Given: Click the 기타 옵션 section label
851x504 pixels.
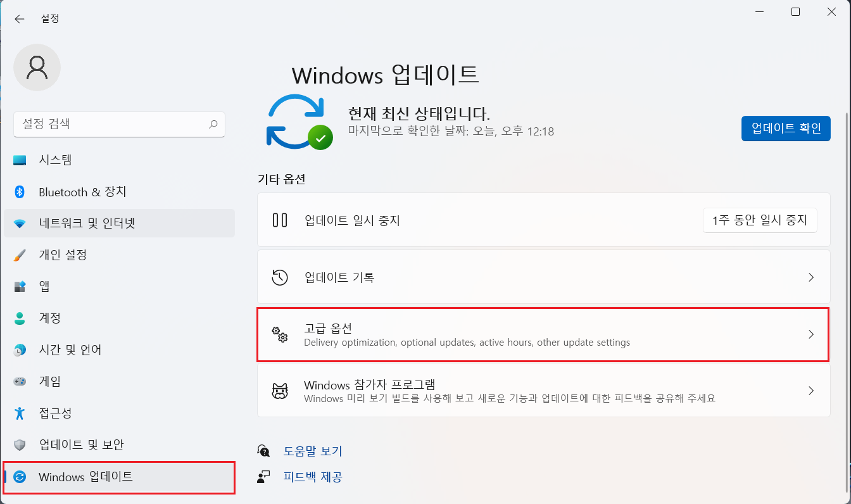Looking at the screenshot, I should (x=282, y=179).
